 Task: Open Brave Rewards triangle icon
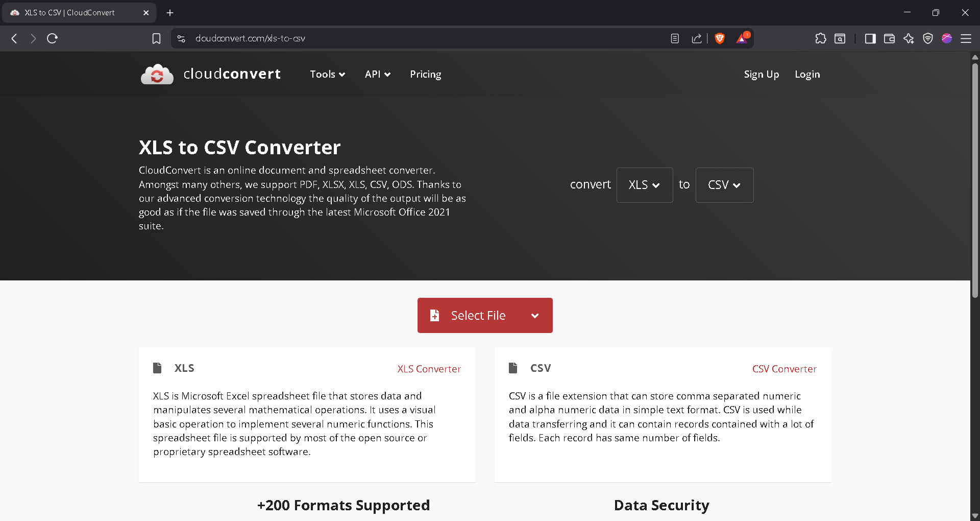click(x=742, y=38)
